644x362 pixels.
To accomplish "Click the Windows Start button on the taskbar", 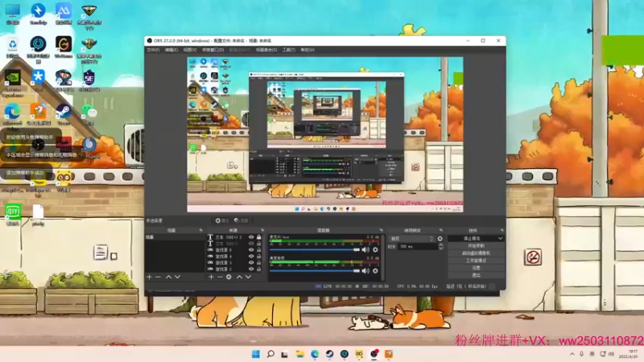I will point(255,354).
